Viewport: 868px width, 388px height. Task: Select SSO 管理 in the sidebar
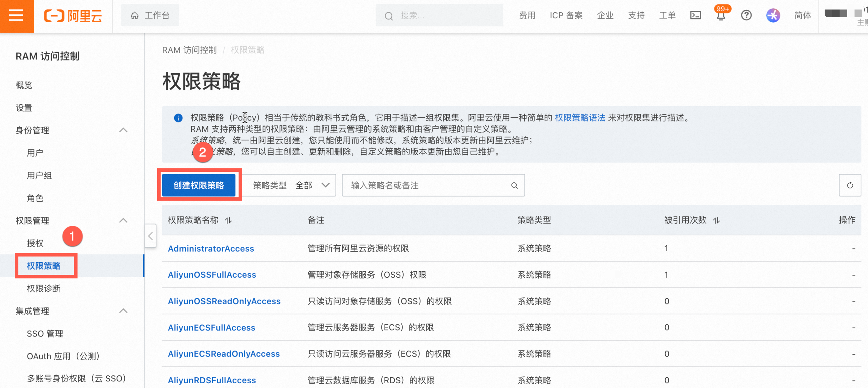pos(45,334)
